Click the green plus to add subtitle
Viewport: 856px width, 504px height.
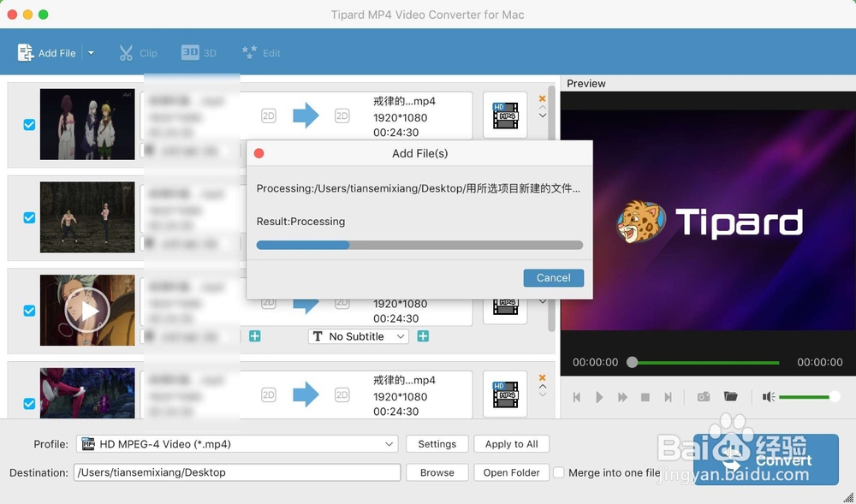click(422, 336)
